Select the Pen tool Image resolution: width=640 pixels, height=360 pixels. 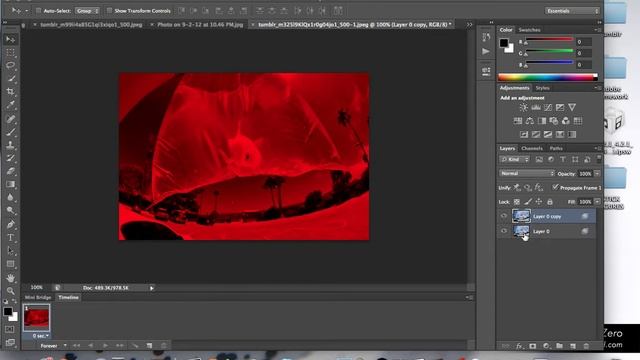click(11, 224)
